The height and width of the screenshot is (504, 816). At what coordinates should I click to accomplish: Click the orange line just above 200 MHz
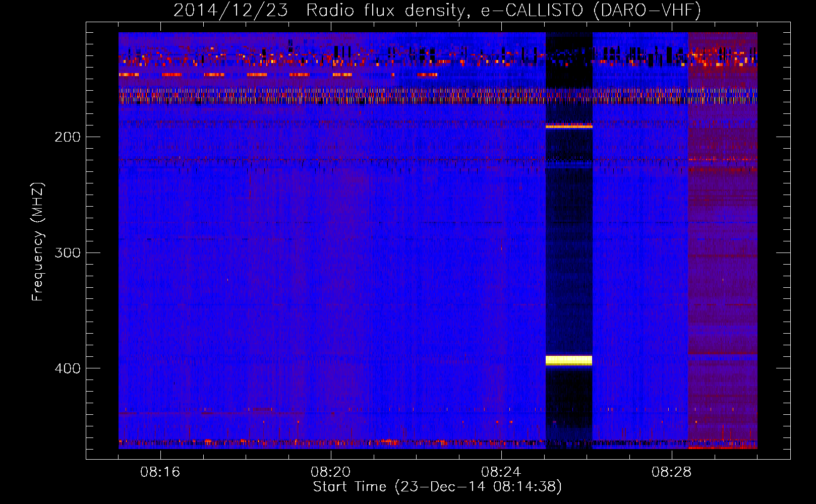pyautogui.click(x=569, y=127)
